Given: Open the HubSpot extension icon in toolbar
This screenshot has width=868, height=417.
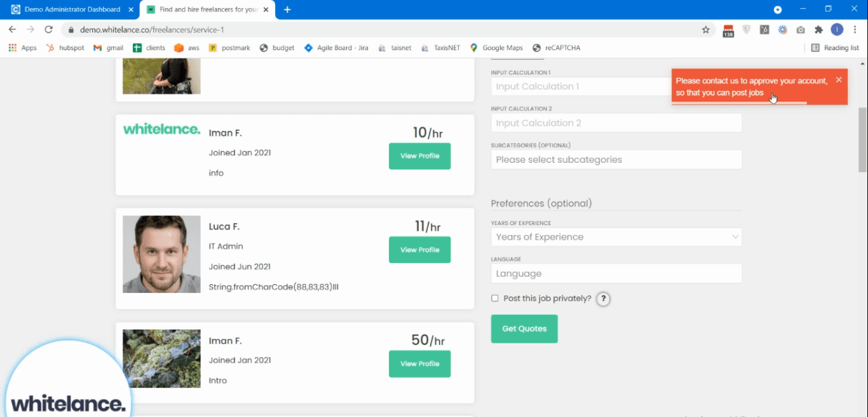Looking at the screenshot, I should (765, 30).
